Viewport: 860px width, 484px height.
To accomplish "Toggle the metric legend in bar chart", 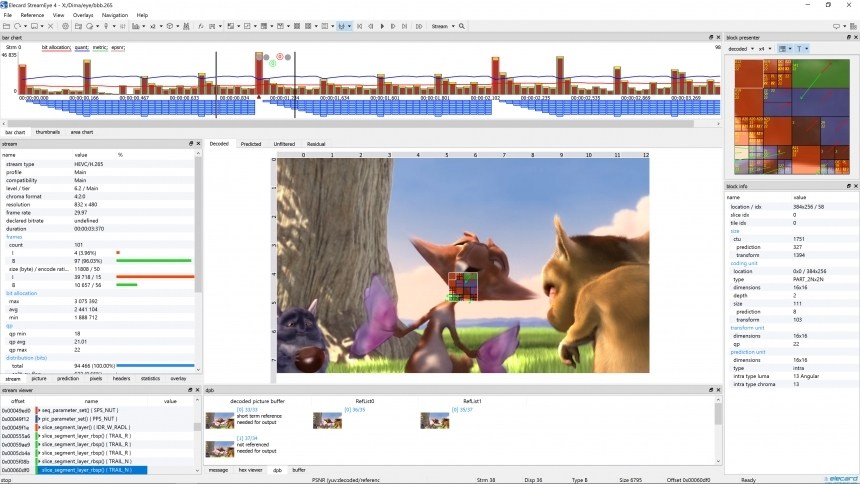I will [x=100, y=47].
